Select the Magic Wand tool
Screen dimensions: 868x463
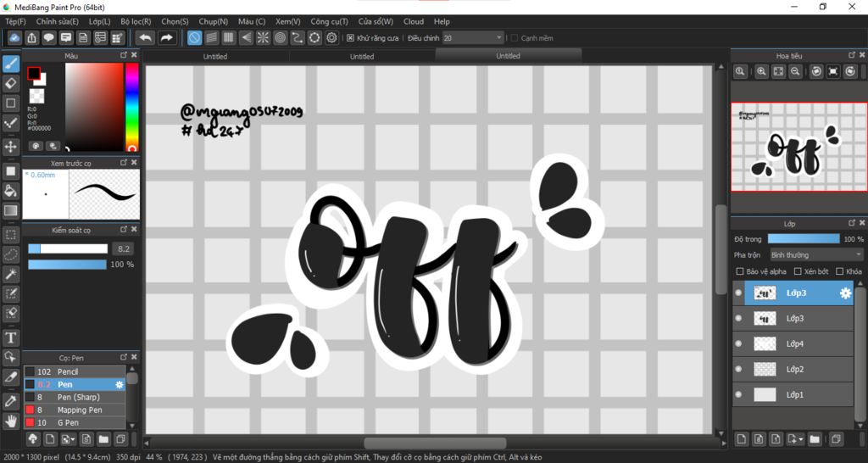(10, 274)
